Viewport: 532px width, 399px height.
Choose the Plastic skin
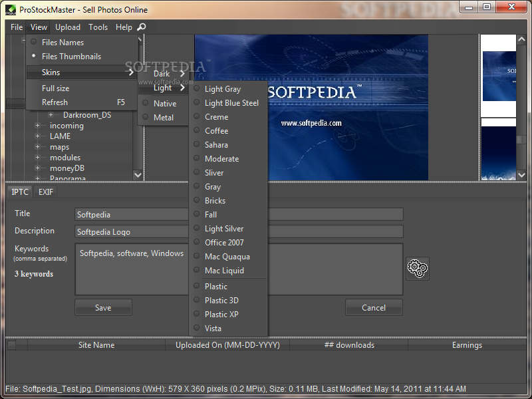pyautogui.click(x=228, y=287)
